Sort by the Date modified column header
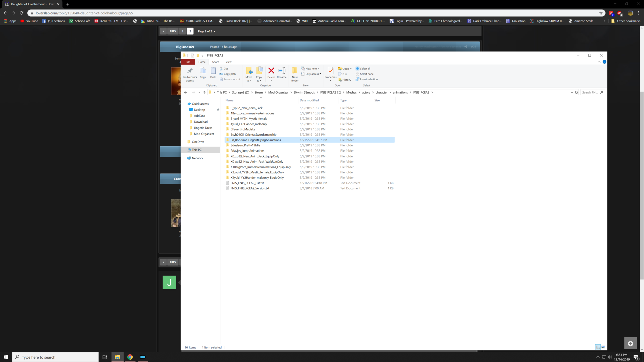This screenshot has width=644, height=362. pyautogui.click(x=309, y=100)
